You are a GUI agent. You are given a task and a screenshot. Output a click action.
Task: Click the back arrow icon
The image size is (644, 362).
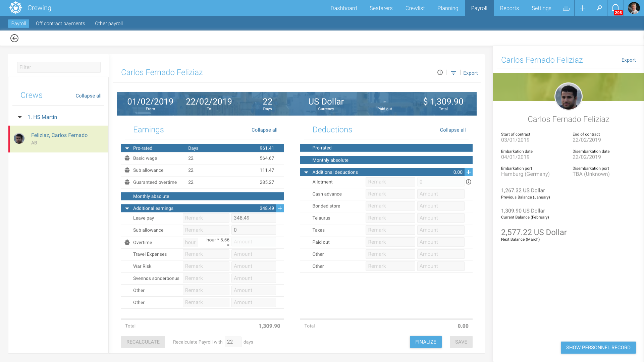tap(14, 38)
